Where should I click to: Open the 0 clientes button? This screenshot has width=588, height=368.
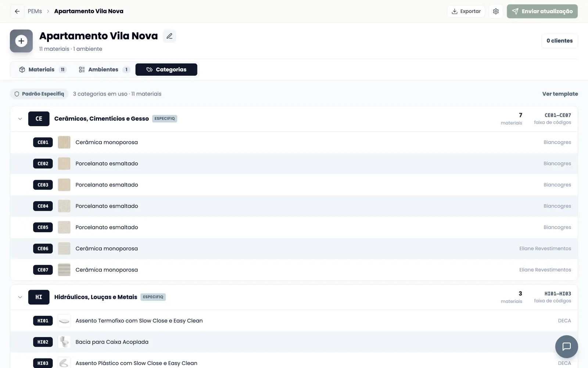coord(559,41)
